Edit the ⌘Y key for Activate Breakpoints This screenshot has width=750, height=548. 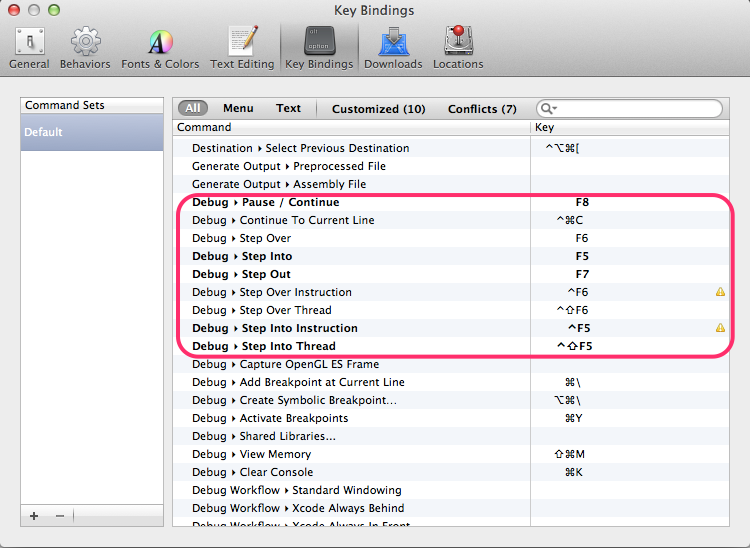(x=574, y=418)
